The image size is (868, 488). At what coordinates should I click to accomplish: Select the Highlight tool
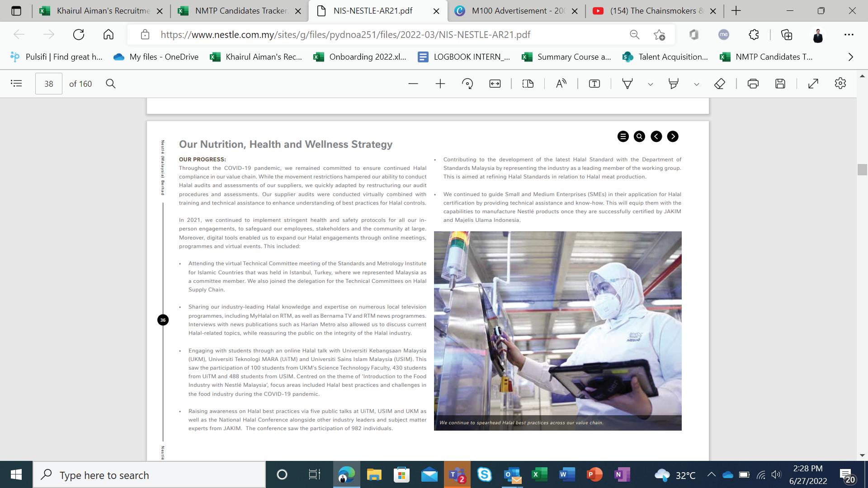674,84
